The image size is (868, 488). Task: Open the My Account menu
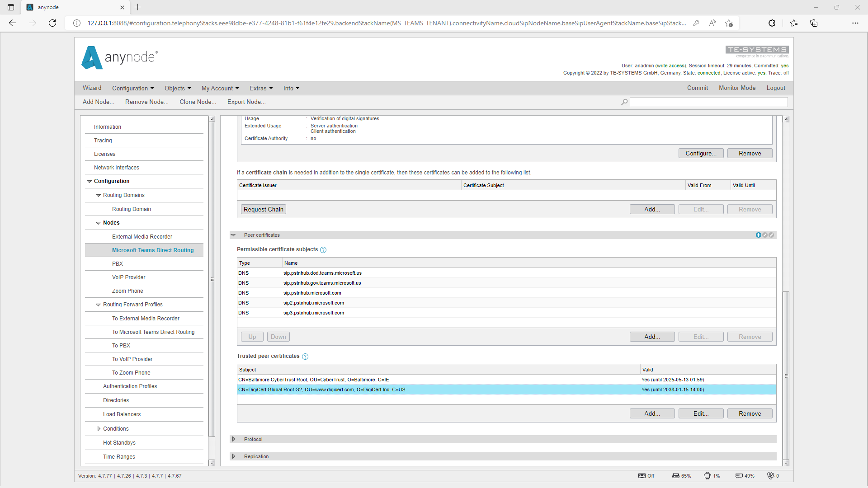(x=220, y=88)
